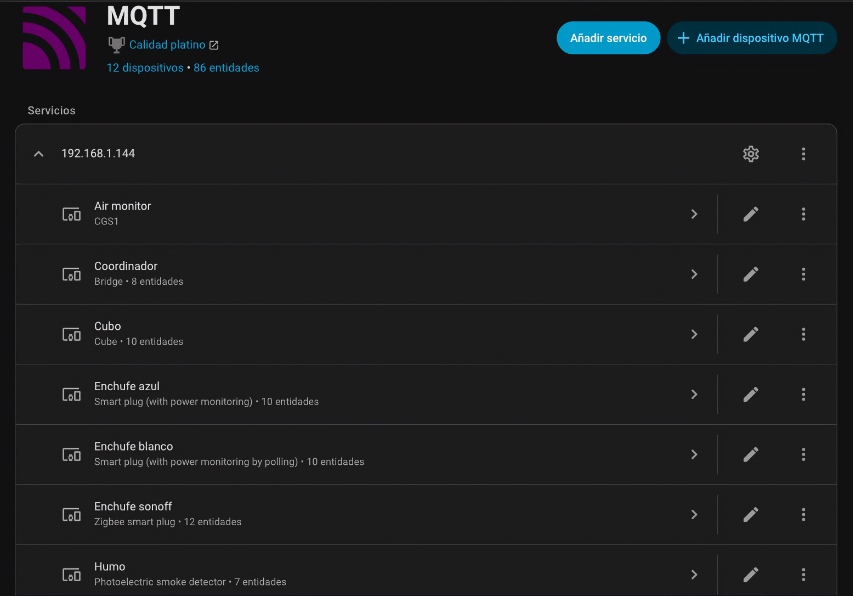Image resolution: width=853 pixels, height=596 pixels.
Task: Open three-dot menu for Humo
Action: coord(803,575)
